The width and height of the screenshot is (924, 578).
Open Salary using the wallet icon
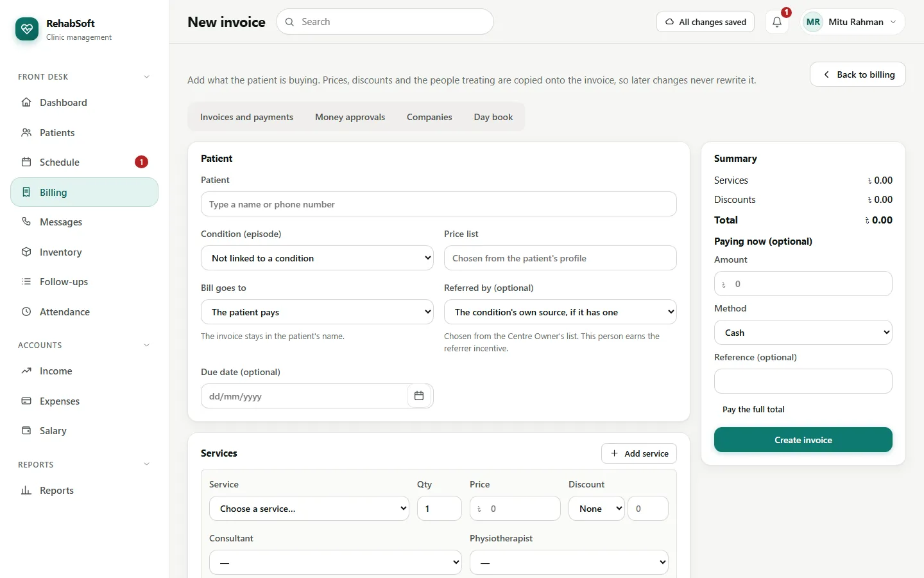(x=26, y=430)
